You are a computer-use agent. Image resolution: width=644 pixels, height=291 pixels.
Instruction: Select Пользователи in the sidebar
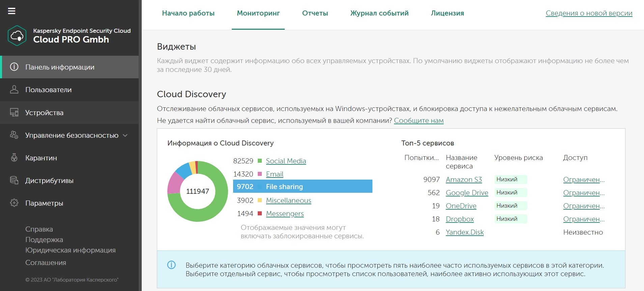69,89
